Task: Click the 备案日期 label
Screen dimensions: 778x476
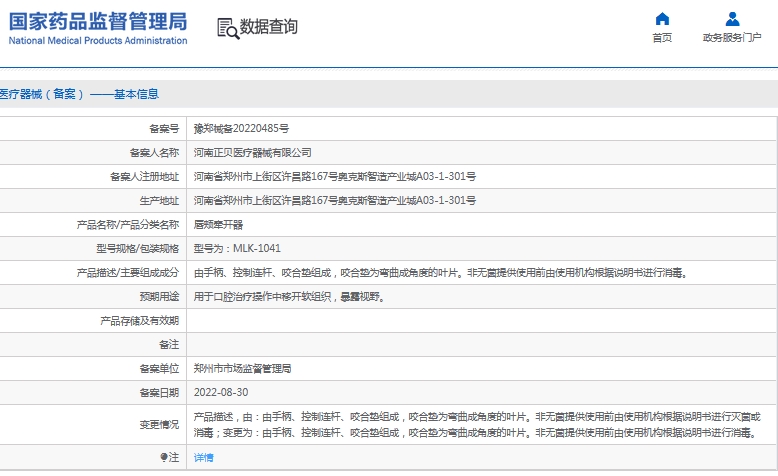Action: pyautogui.click(x=159, y=393)
